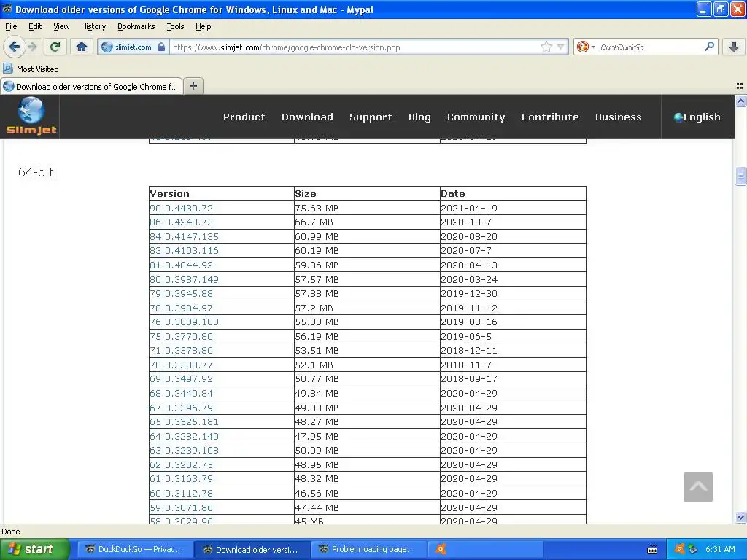Switch to DuckDuckGo taskbar window

pyautogui.click(x=135, y=549)
